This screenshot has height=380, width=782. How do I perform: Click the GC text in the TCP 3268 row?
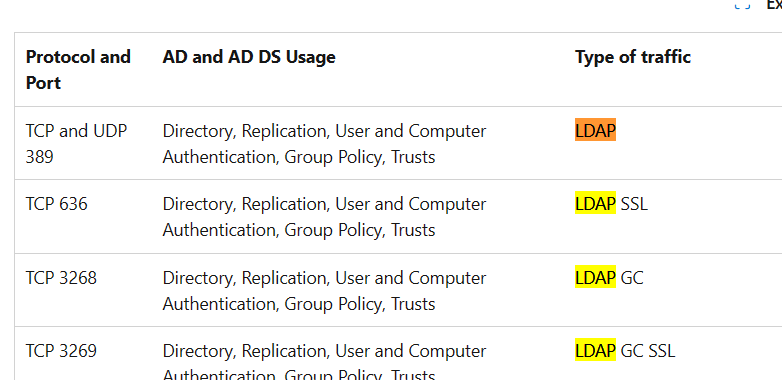point(632,277)
